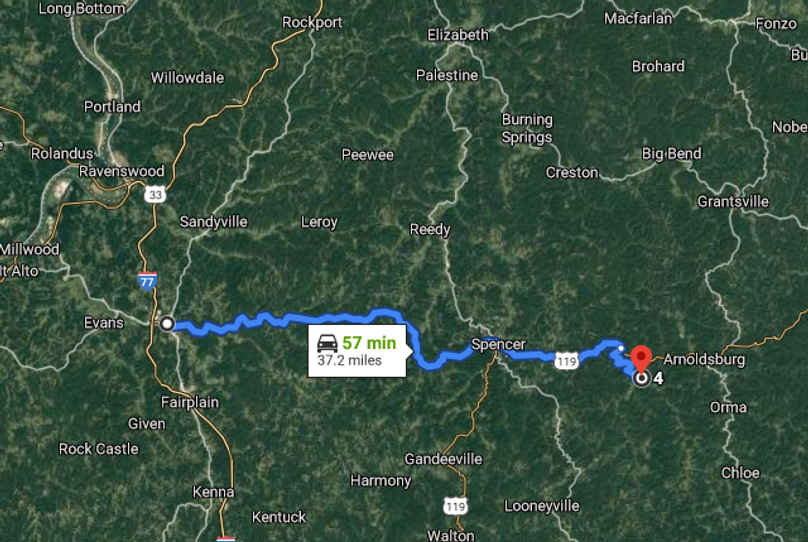Click the Gandeeville town label

(x=443, y=459)
